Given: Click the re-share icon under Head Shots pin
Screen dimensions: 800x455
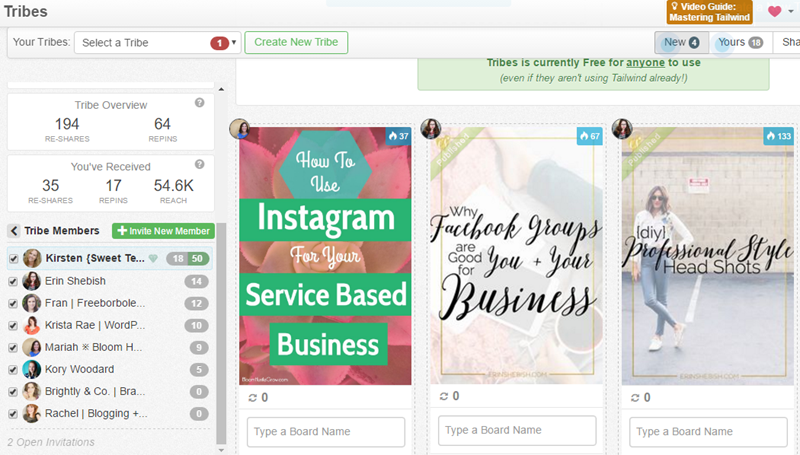Looking at the screenshot, I should pos(635,398).
